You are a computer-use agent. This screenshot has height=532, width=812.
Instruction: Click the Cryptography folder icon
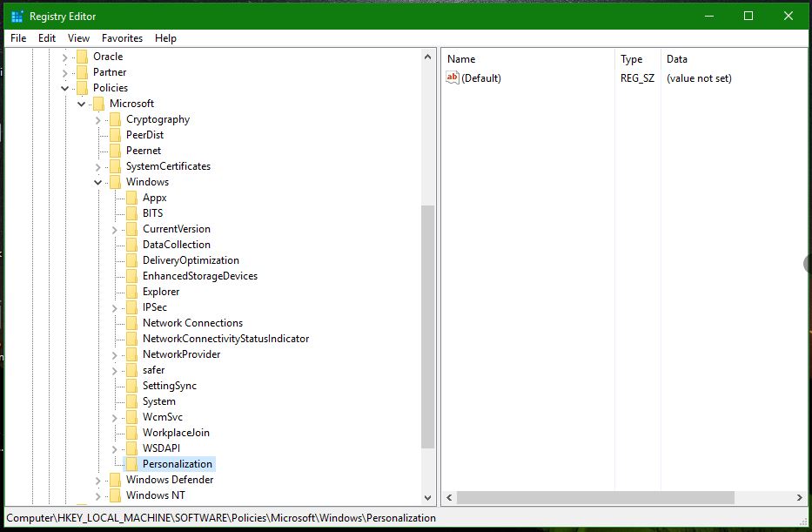(115, 119)
